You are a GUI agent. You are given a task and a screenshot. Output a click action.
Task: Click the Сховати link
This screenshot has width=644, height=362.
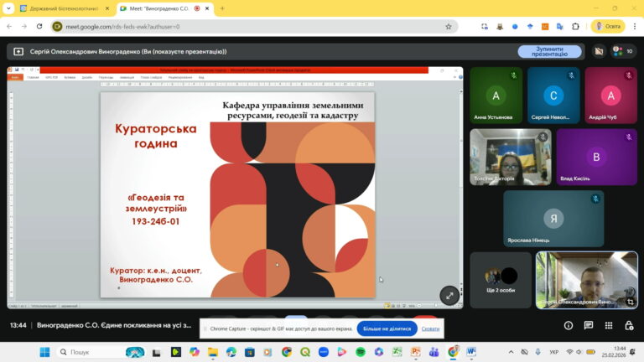point(431,328)
